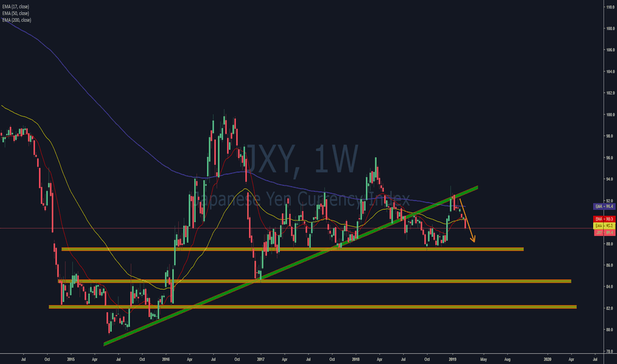This screenshot has height=364, width=617.
Task: Click the 2016 label on time axis
Action: pyautogui.click(x=166, y=359)
